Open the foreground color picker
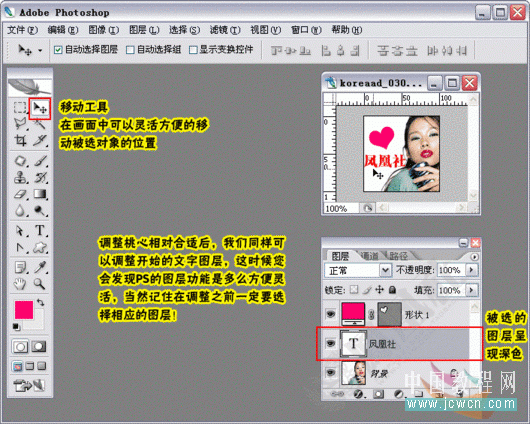This screenshot has height=424, width=530. pos(24,310)
